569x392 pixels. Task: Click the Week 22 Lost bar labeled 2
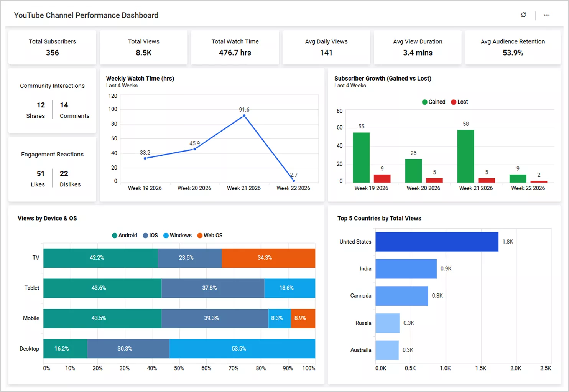click(539, 182)
